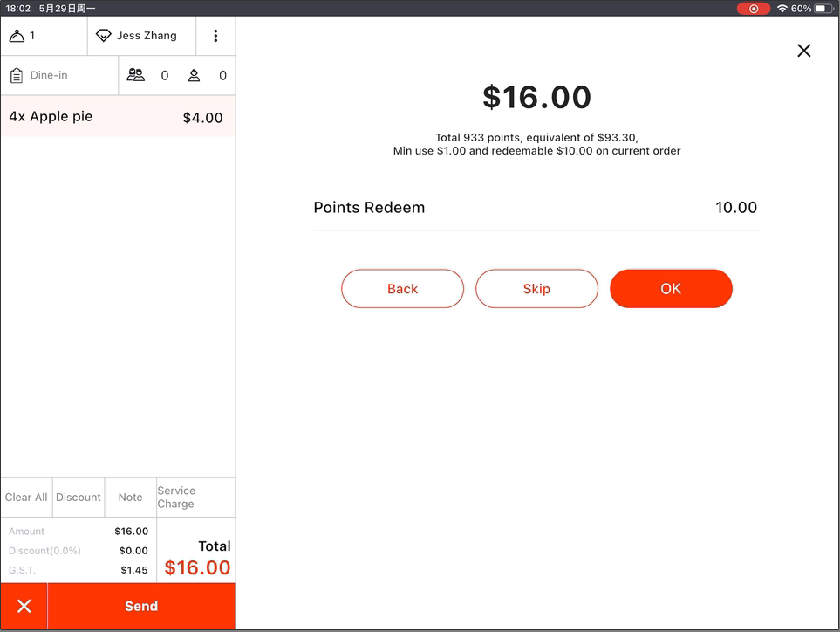Viewport: 840px width, 632px height.
Task: Add a Note to the order
Action: click(130, 498)
